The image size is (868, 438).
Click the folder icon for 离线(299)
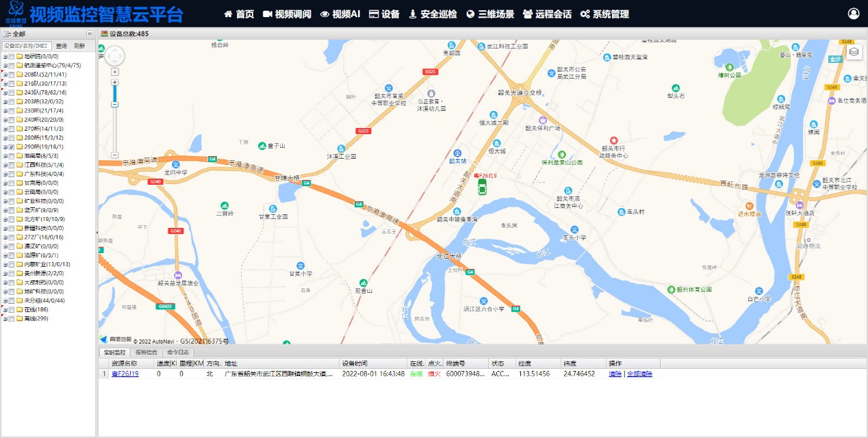(x=19, y=318)
